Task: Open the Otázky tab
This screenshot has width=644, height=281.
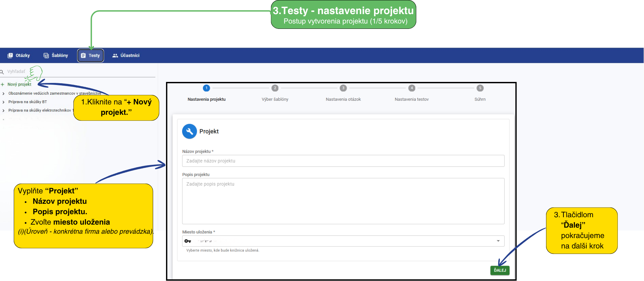Action: tap(19, 55)
